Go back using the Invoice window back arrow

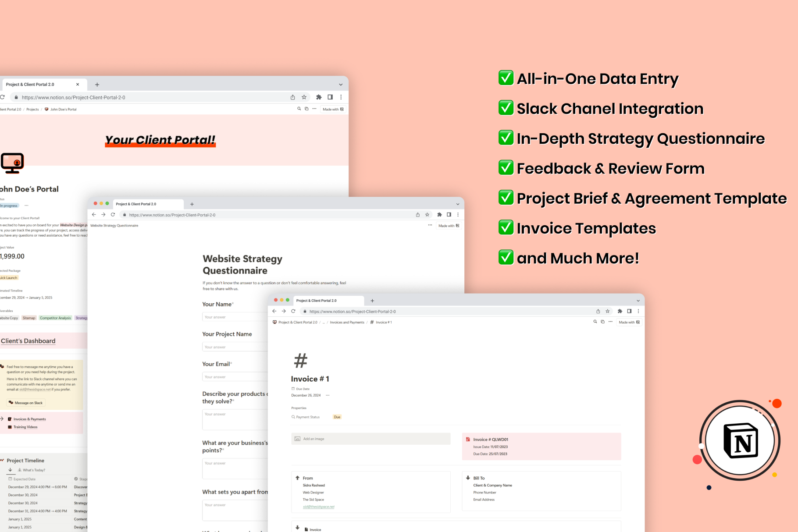point(274,311)
